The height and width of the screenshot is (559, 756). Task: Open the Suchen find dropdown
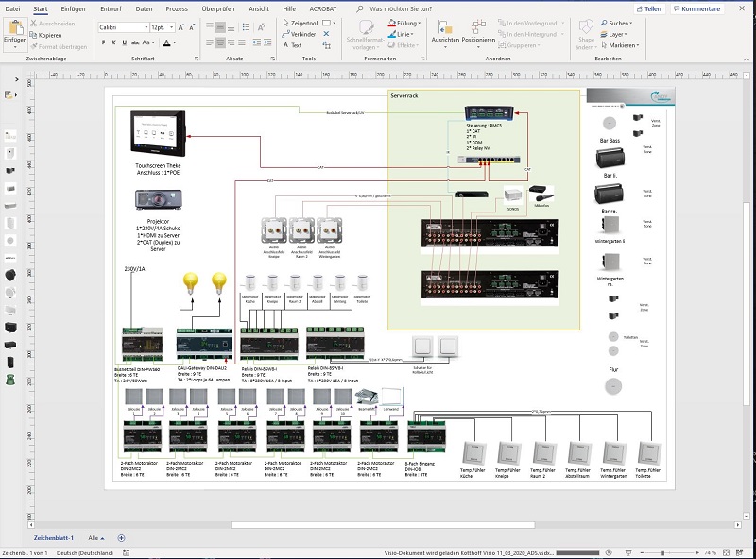click(x=617, y=23)
